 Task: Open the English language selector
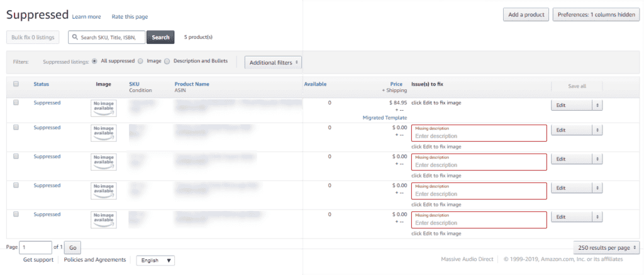point(155,260)
